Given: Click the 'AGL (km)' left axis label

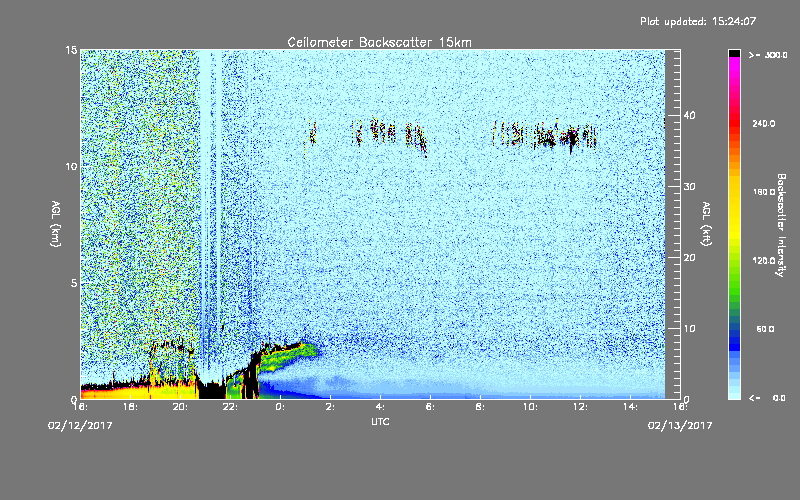Looking at the screenshot, I should (56, 224).
